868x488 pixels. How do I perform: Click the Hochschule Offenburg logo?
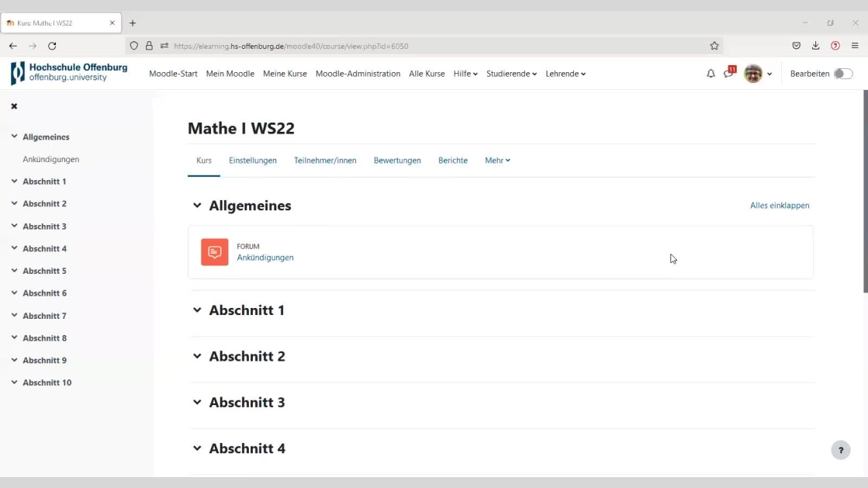pos(69,73)
